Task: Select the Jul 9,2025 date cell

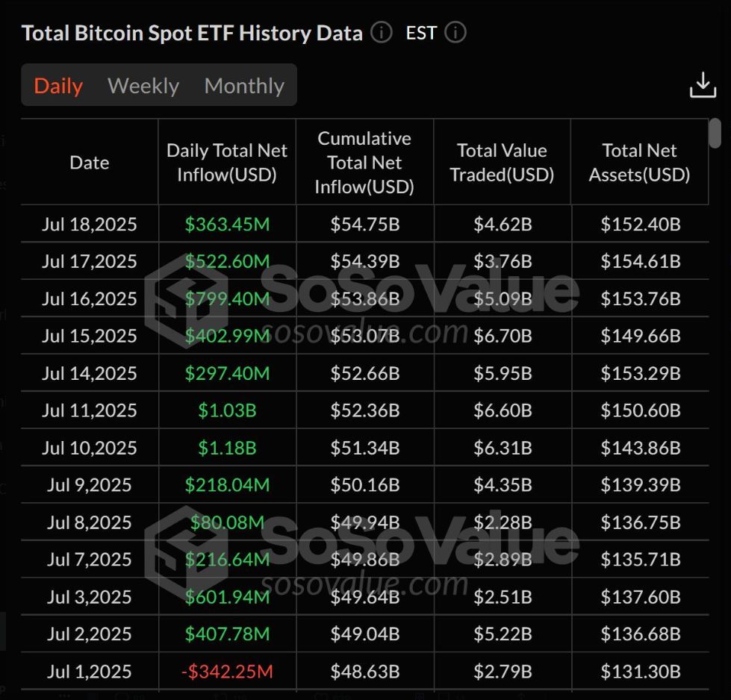Action: point(90,485)
